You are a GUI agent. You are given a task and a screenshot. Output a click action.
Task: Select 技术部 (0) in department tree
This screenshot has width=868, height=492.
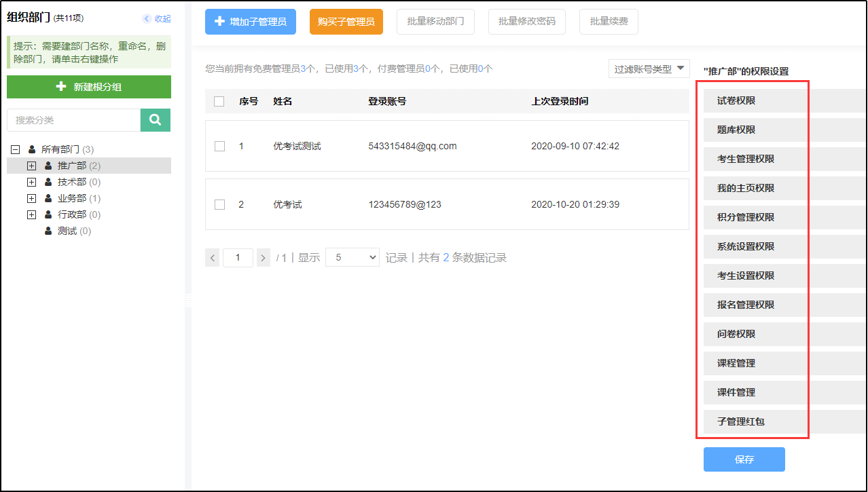[79, 182]
